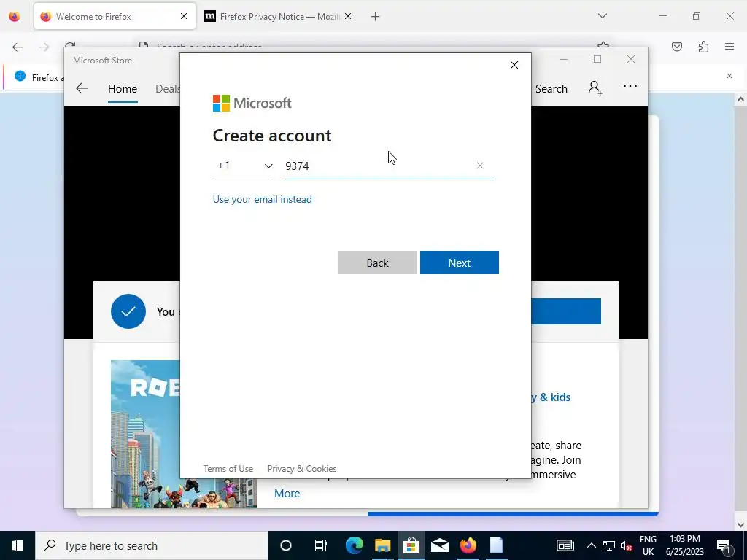Viewport: 747px width, 560px height.
Task: Click the network icon in the system tray
Action: point(609,545)
